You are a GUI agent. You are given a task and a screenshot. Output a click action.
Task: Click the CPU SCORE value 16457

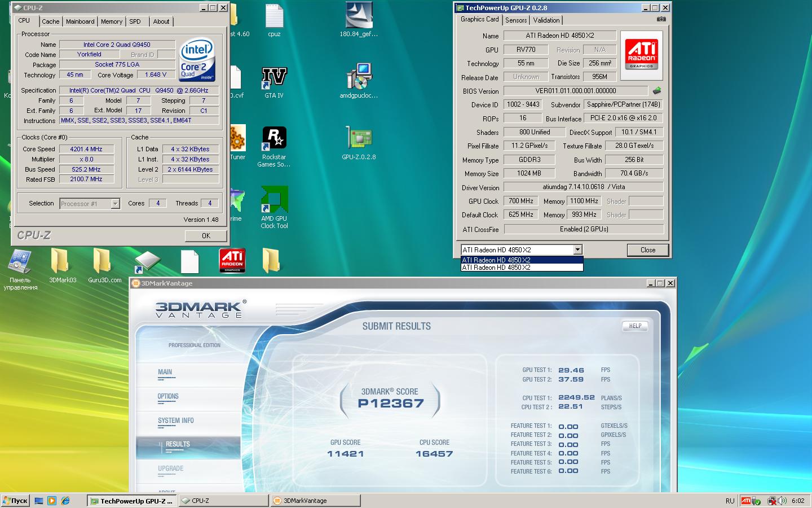pos(434,454)
